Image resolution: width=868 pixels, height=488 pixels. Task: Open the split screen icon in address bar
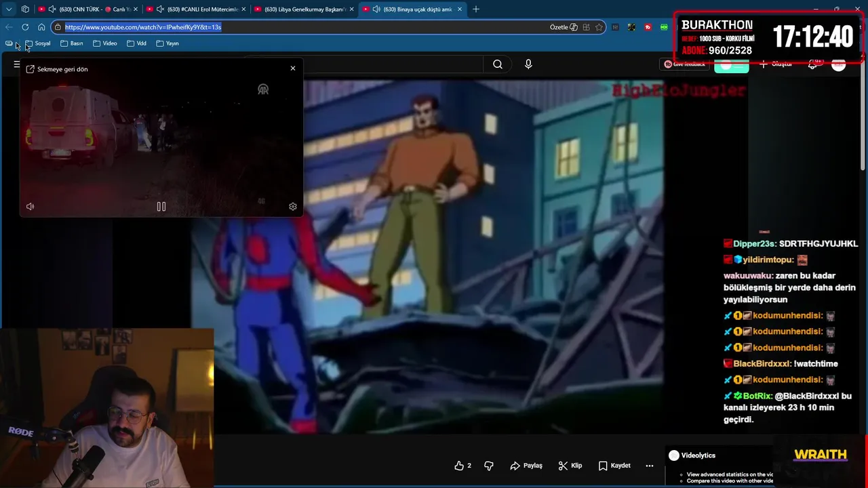click(x=587, y=27)
